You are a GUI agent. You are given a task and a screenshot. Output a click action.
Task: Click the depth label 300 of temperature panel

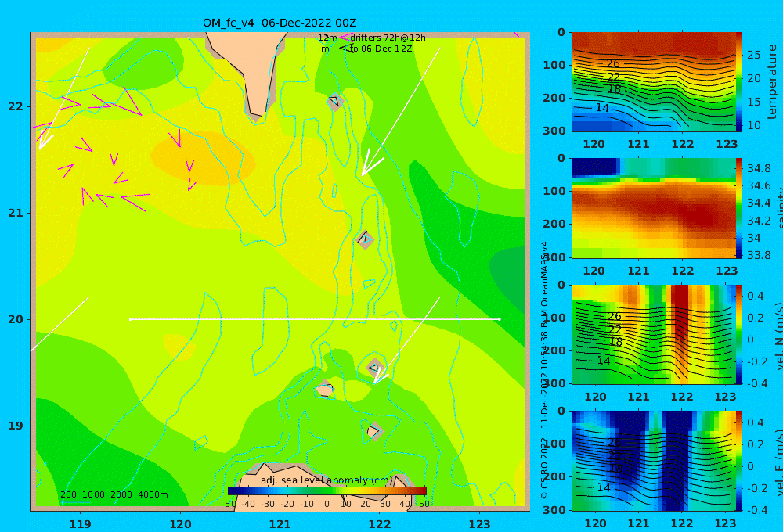click(x=554, y=131)
